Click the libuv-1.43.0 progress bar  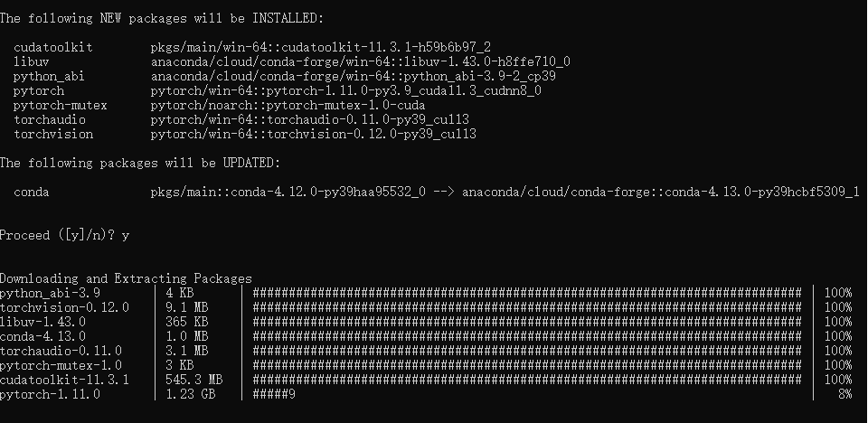527,322
